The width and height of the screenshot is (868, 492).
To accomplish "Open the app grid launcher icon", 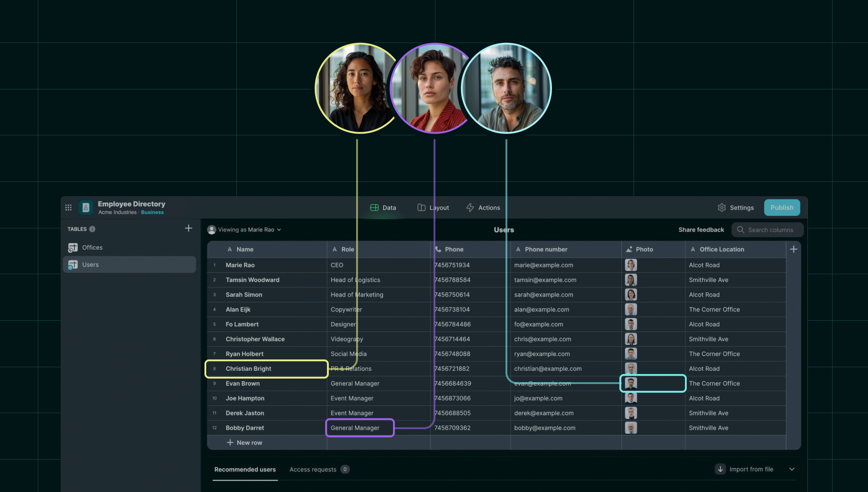I will point(68,208).
